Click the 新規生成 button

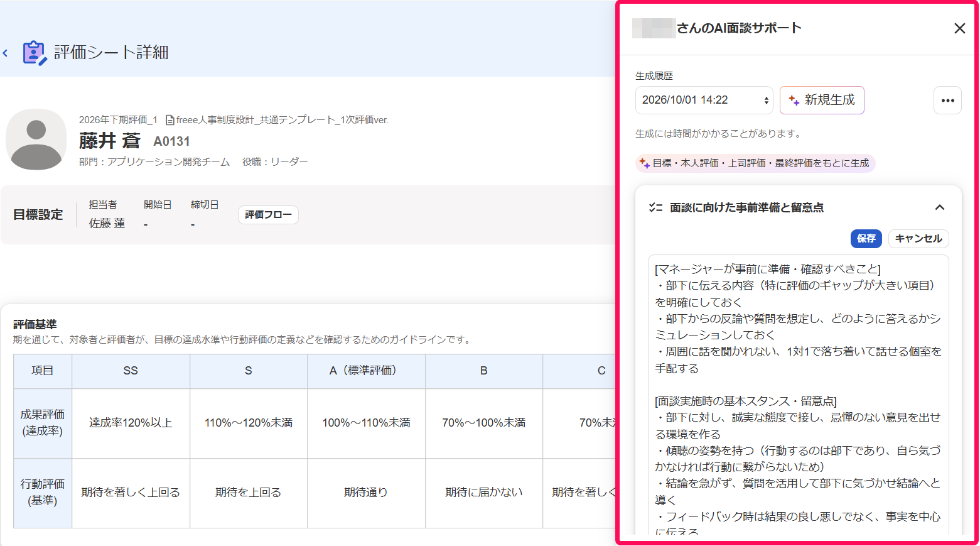[822, 101]
